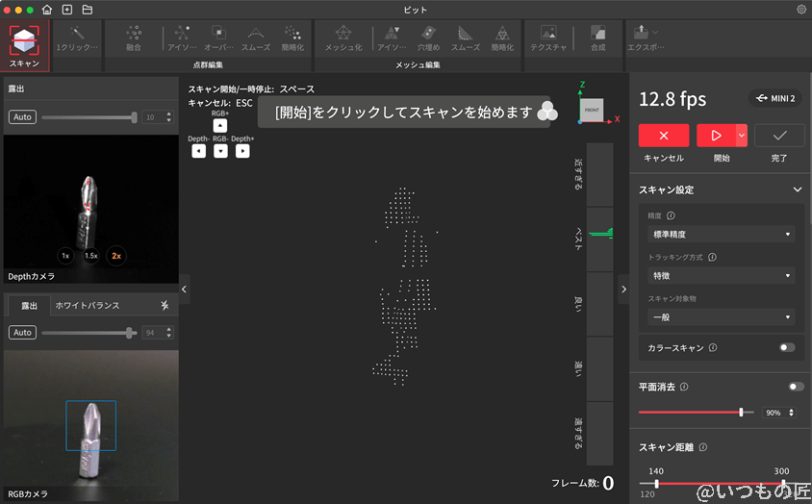The height and width of the screenshot is (504, 812).
Task: Click the 平面消去 percentage slider
Action: click(x=690, y=412)
